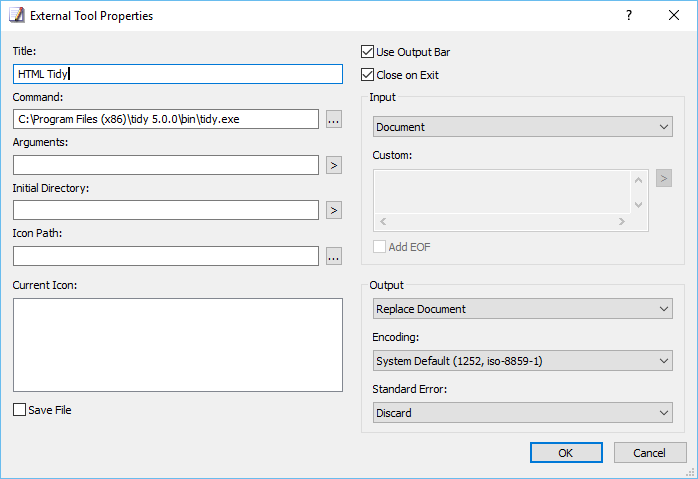Click the Custom box scroll down arrow

638,205
